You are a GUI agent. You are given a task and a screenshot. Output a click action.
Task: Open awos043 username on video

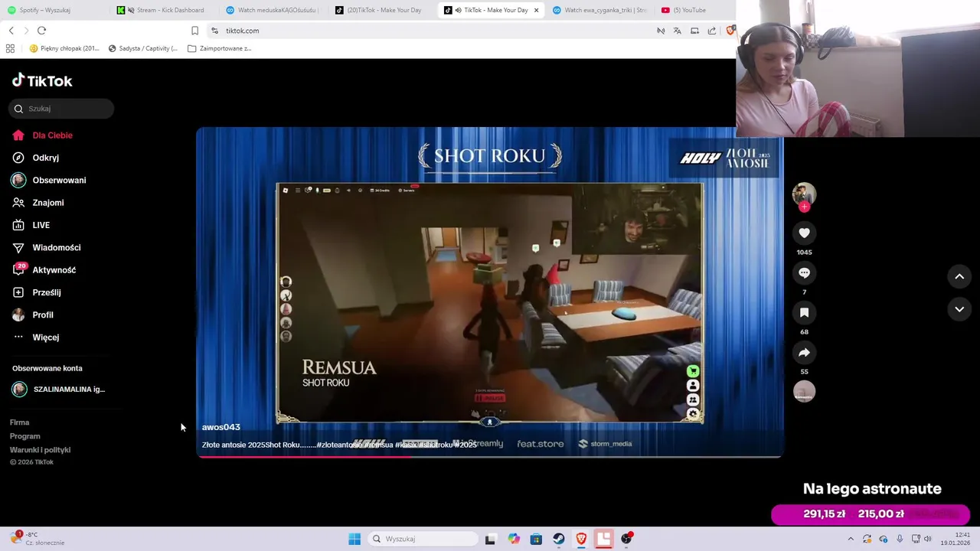pyautogui.click(x=221, y=427)
